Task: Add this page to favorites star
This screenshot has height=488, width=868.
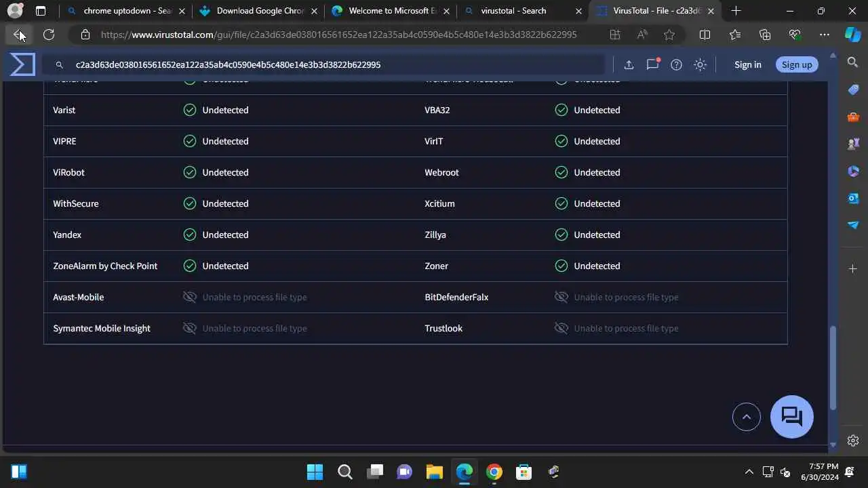Action: [x=669, y=35]
